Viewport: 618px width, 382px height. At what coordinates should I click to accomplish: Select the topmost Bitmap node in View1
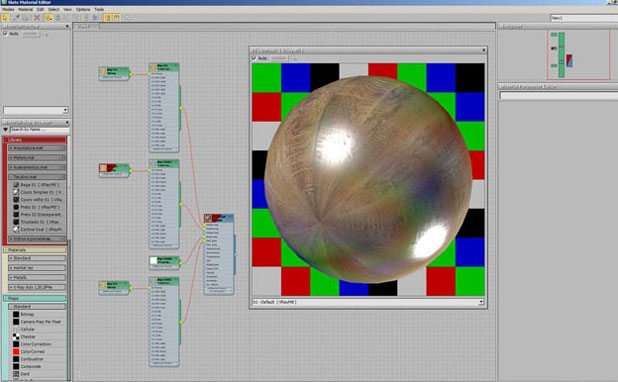tap(114, 73)
